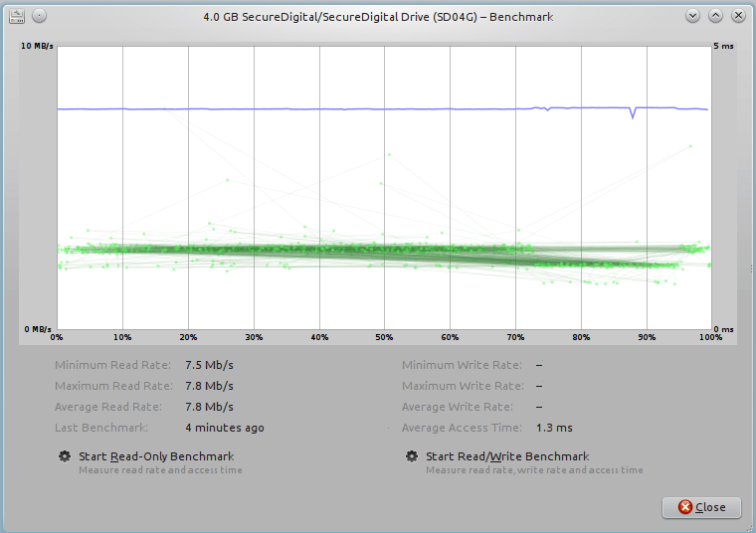The height and width of the screenshot is (533, 756).
Task: Click the '10 MB/s' axis label
Action: [37, 46]
